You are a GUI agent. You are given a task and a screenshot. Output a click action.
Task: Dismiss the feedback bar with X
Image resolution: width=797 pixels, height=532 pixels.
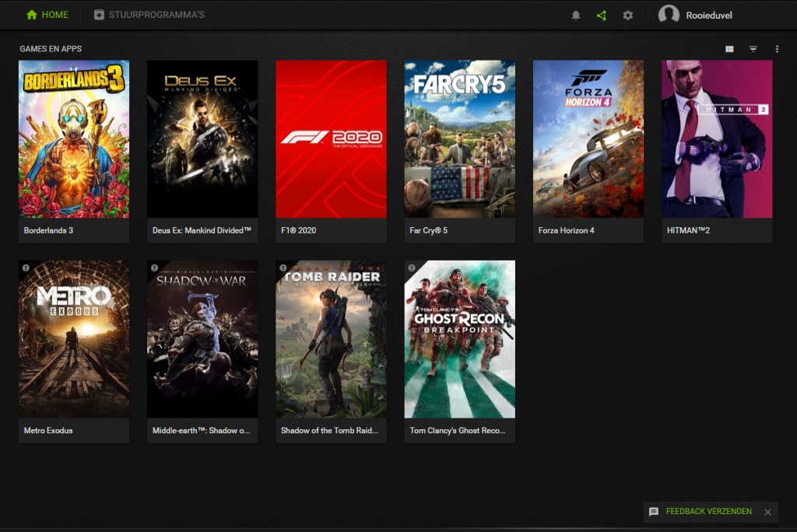point(767,513)
